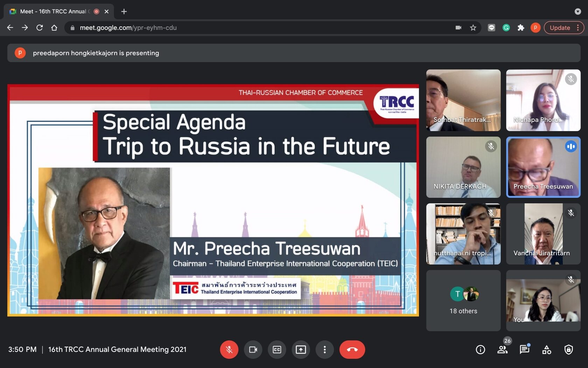Show everyone in the participants panel
The height and width of the screenshot is (368, 588).
point(503,349)
